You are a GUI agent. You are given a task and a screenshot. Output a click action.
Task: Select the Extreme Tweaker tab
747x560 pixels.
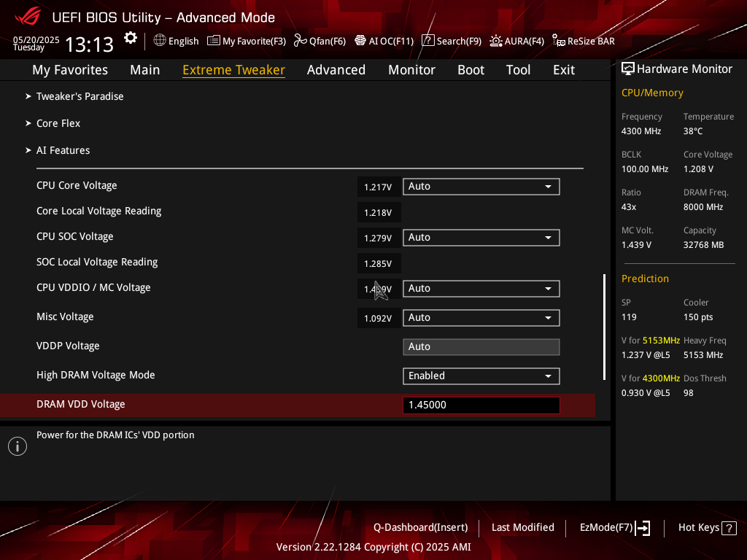point(234,70)
